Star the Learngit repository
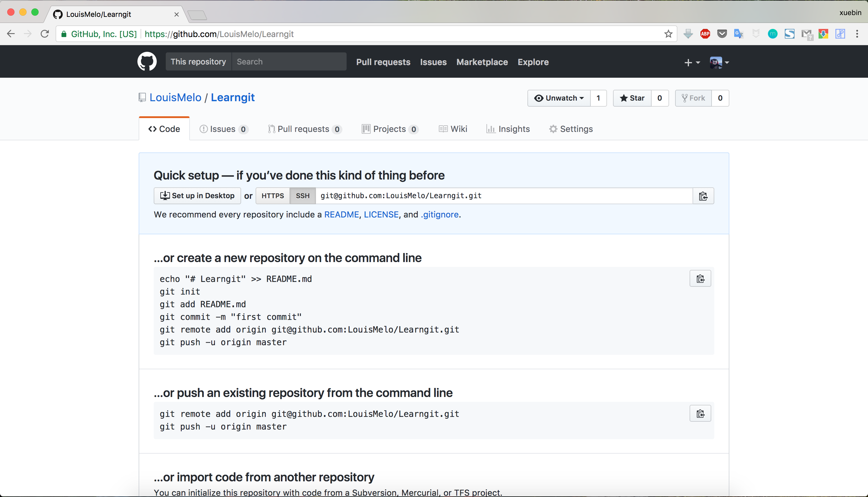 click(x=632, y=98)
